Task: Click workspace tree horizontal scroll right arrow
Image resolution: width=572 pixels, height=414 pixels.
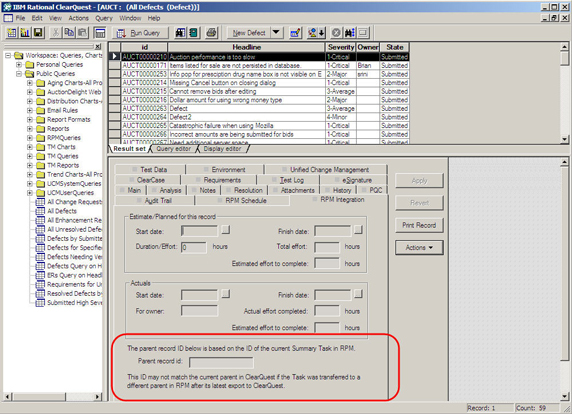Action: tap(98, 396)
